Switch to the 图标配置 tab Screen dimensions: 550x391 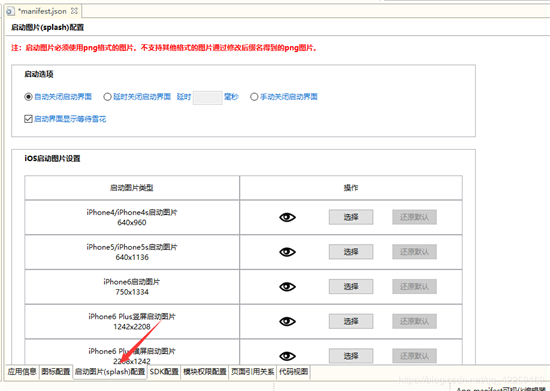(x=55, y=372)
